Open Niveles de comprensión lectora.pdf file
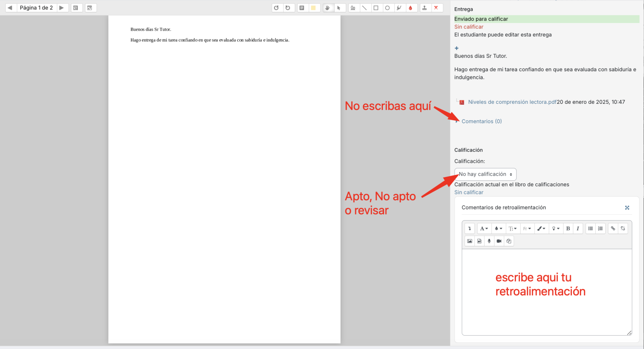Viewport: 644px width, 349px height. (512, 102)
